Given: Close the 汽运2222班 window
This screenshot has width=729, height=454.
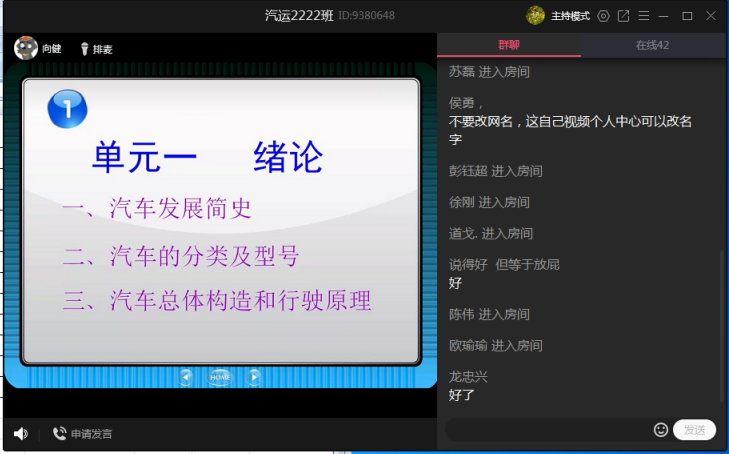Looking at the screenshot, I should tap(711, 16).
